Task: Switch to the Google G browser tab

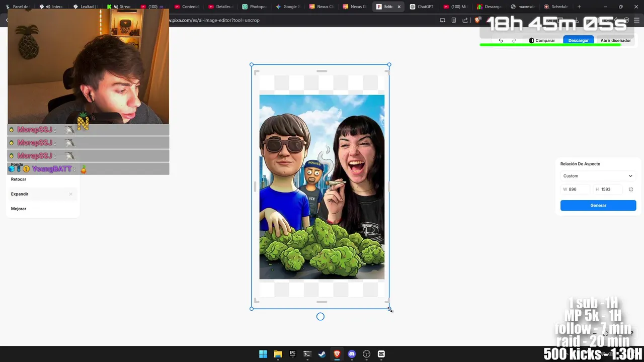Action: coord(288,7)
